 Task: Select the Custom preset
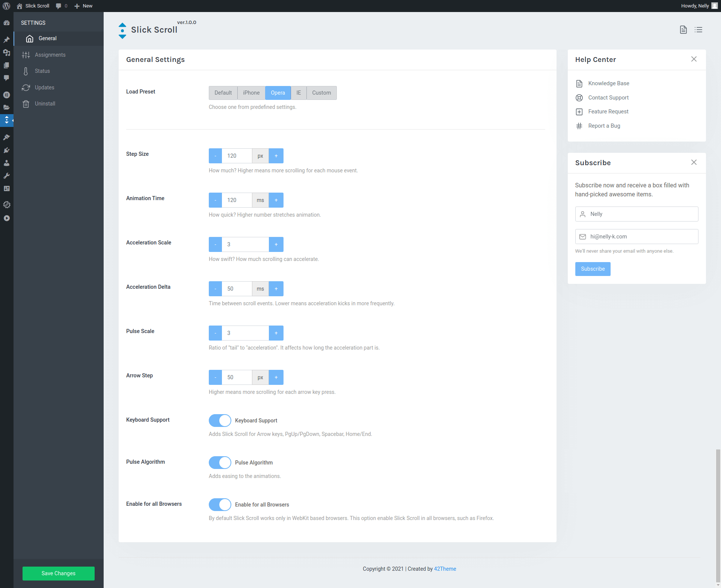pyautogui.click(x=321, y=93)
